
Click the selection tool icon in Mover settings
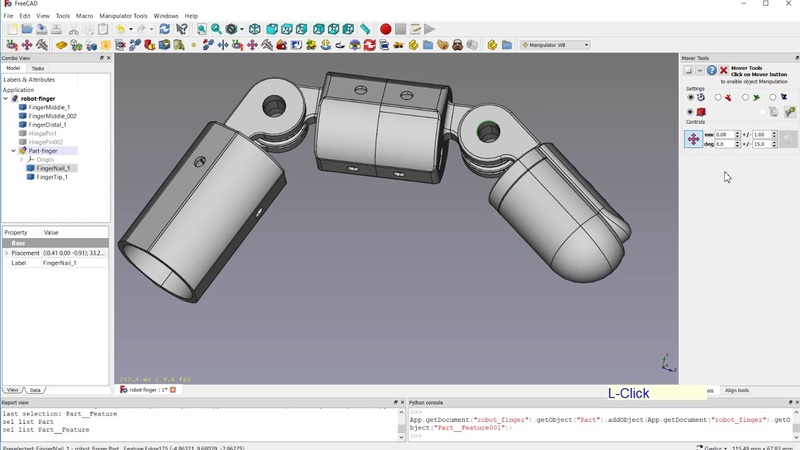(790, 111)
